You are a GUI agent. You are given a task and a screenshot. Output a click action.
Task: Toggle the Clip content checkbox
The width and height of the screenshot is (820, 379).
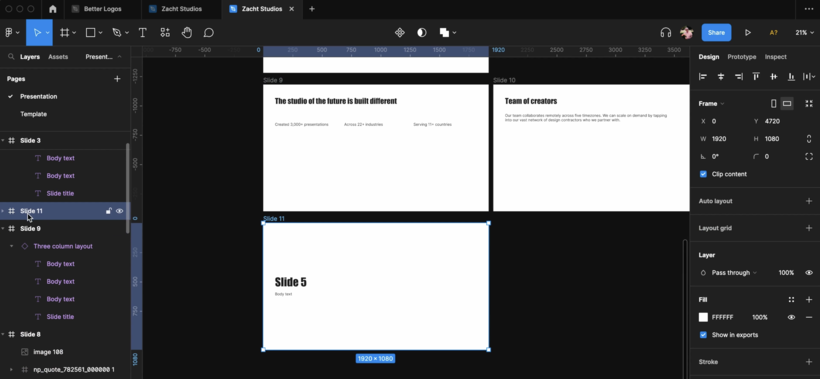703,174
